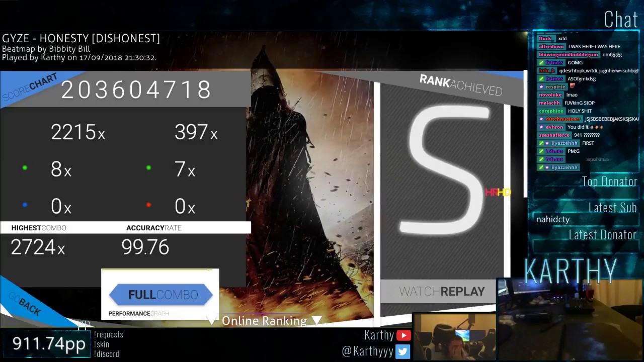Click the YouTube icon next to Karthy
Screen dimensions: 644x362
[x=404, y=335]
